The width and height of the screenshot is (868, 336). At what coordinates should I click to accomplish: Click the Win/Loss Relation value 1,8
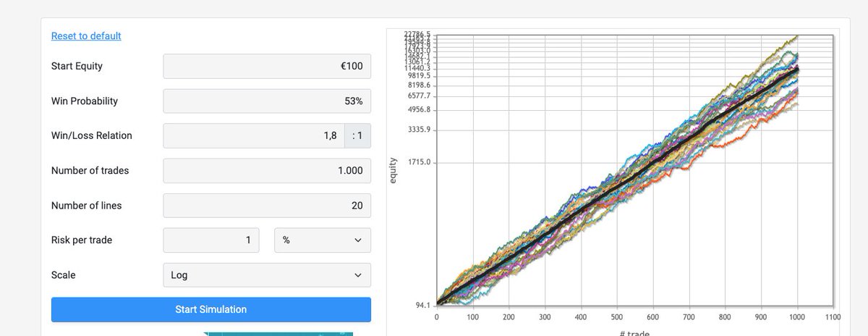254,135
